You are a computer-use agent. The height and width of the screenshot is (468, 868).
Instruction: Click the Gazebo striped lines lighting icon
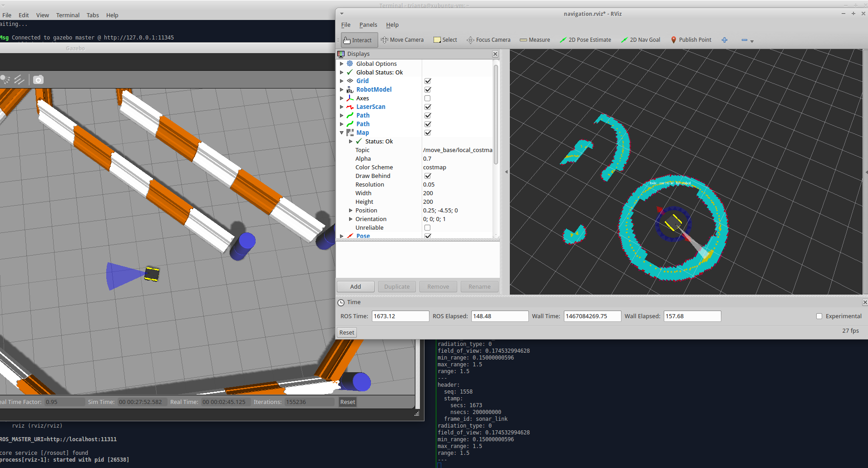point(19,80)
